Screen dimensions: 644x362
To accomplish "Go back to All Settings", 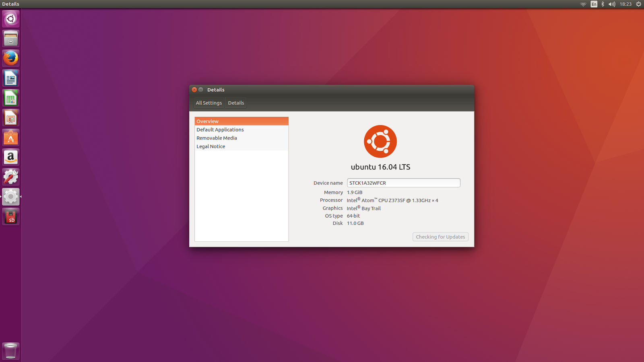I will pos(208,103).
